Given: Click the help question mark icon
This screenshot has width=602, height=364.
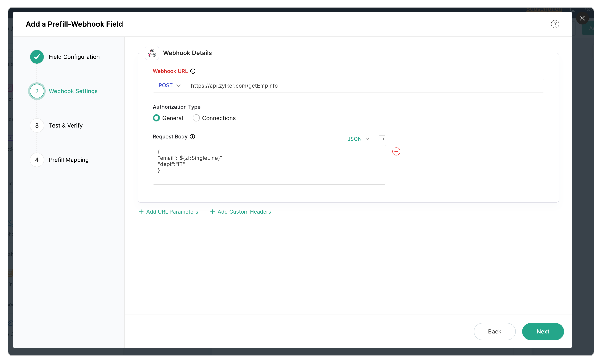Looking at the screenshot, I should 555,24.
